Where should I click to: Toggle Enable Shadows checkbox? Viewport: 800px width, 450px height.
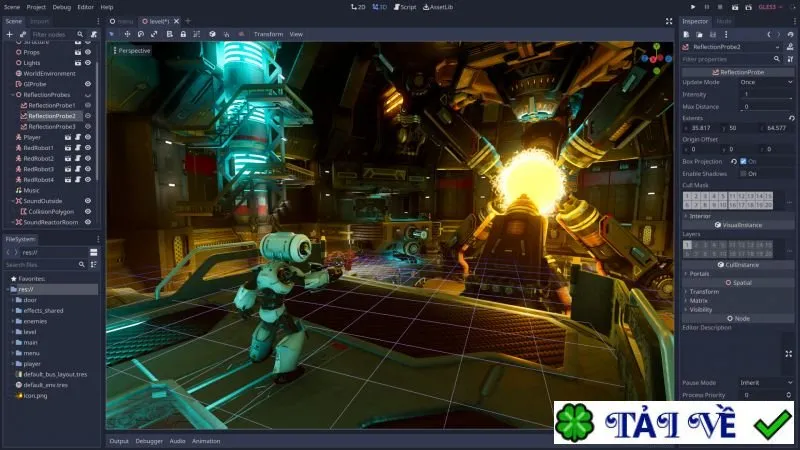[743, 173]
